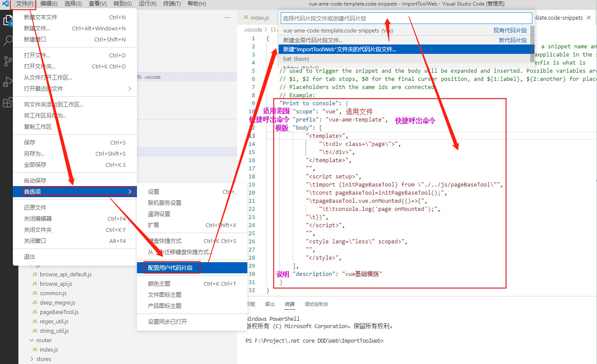This screenshot has height=364, width=597.
Task: Open the 选择(S) menu
Action: point(73,4)
